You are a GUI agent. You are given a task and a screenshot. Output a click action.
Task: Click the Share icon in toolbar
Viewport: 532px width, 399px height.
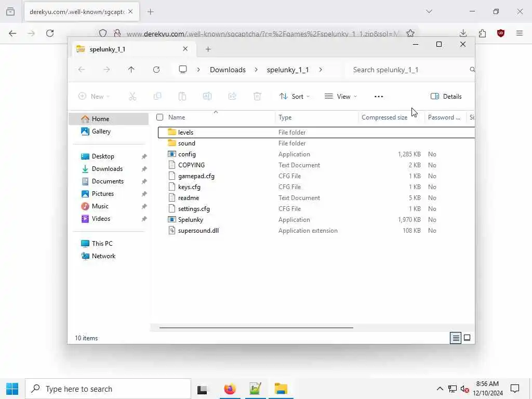point(232,96)
